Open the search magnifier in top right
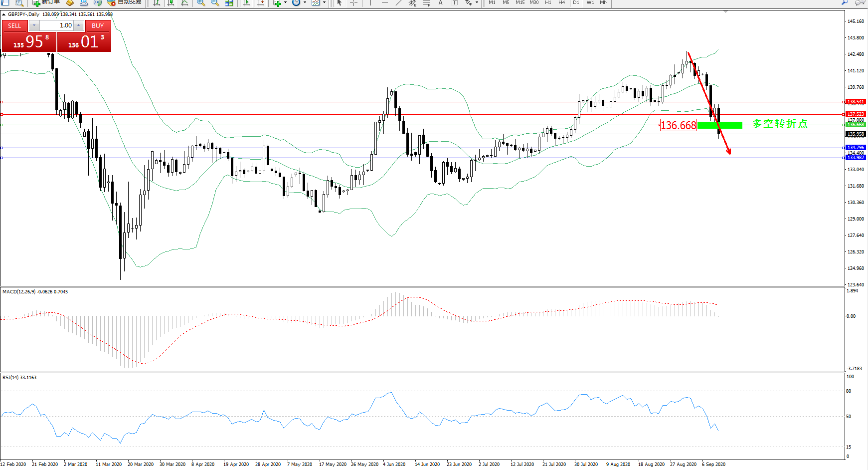This screenshot has width=868, height=470. point(845,2)
